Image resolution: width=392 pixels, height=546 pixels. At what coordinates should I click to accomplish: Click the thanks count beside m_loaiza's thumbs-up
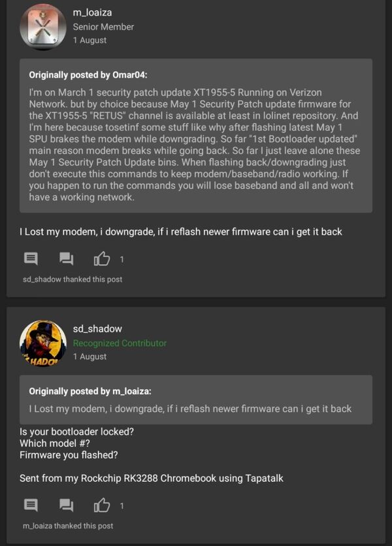tap(122, 260)
